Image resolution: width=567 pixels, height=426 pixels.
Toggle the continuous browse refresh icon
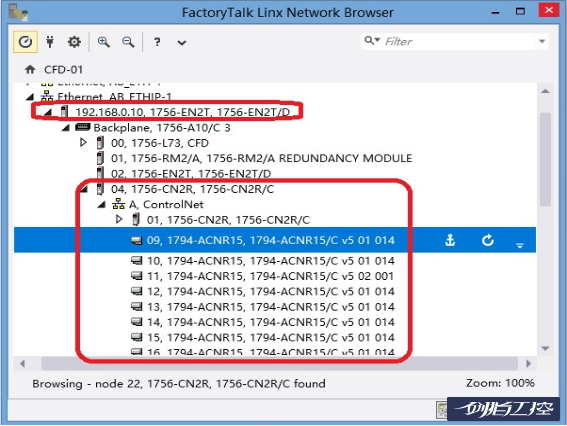[x=25, y=42]
